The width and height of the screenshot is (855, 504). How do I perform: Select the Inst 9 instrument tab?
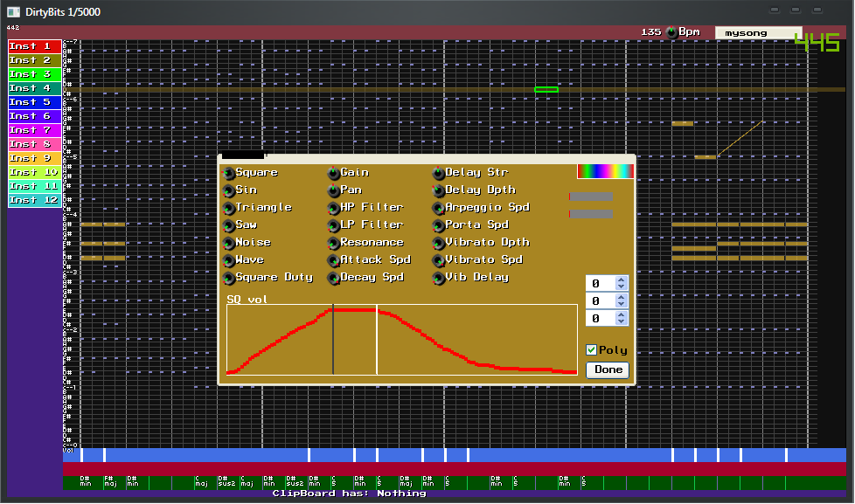34,158
